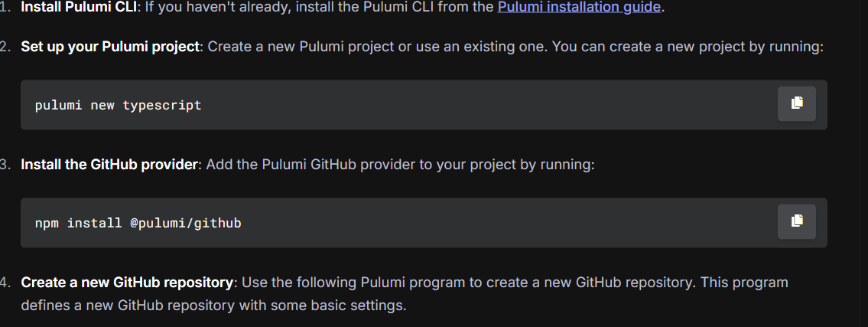Click the 'Create a new GitHub repository' heading

tap(127, 283)
